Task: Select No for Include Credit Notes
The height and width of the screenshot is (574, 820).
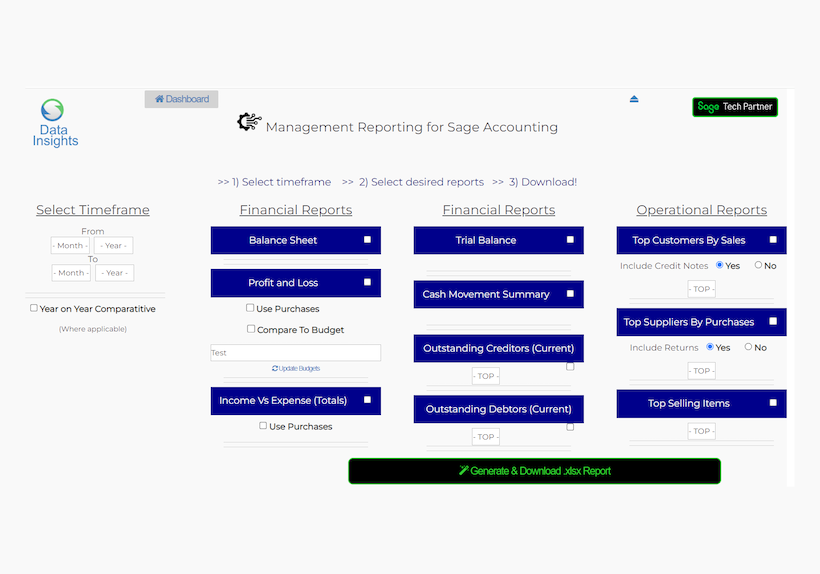Action: (x=758, y=265)
